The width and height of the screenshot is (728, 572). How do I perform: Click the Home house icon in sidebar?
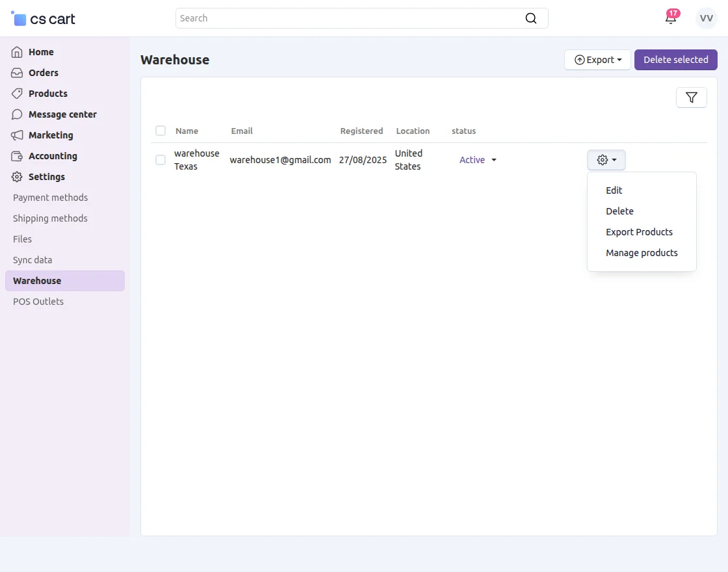[17, 52]
